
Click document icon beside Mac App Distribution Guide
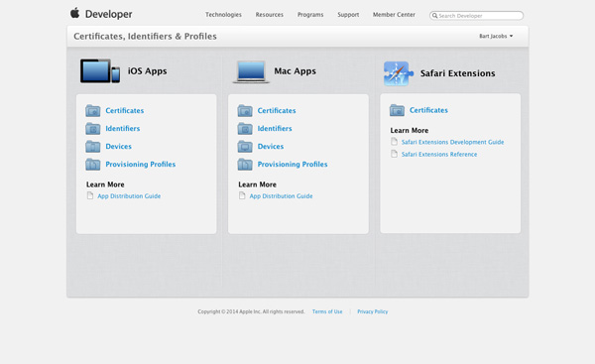tap(242, 195)
